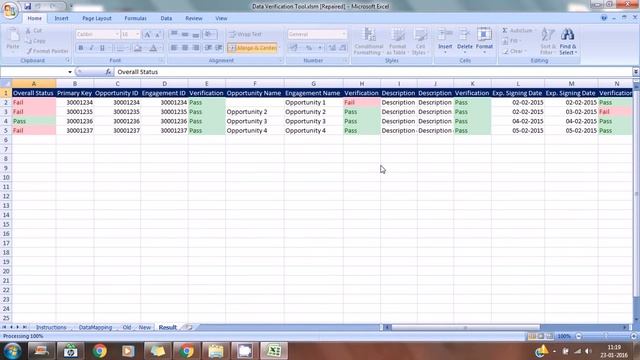The width and height of the screenshot is (640, 360).
Task: Increase decimal places
Action: 332,48
